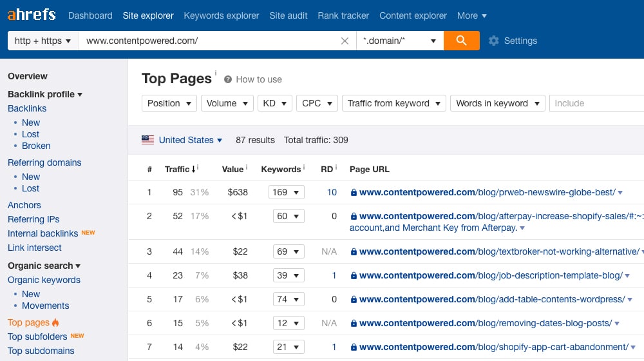Open Referring IPs report

33,219
